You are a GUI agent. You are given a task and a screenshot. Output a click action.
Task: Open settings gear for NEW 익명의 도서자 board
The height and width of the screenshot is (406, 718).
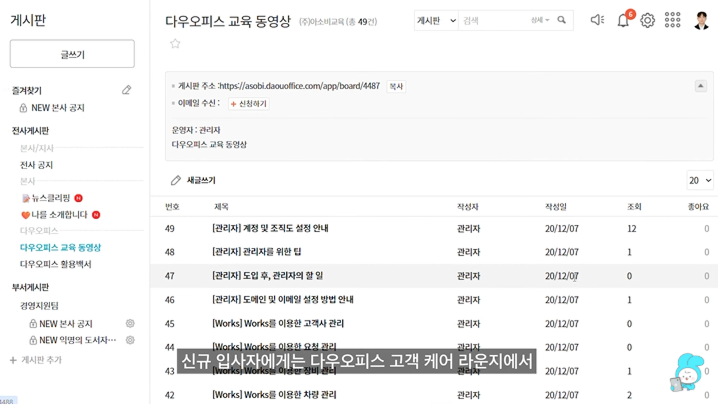point(130,340)
